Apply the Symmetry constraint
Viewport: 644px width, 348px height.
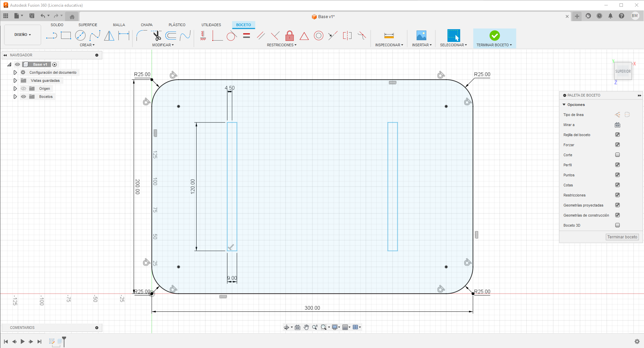point(347,36)
